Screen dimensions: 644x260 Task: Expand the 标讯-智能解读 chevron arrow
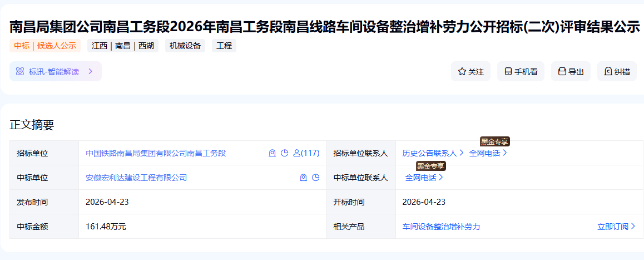pos(90,72)
